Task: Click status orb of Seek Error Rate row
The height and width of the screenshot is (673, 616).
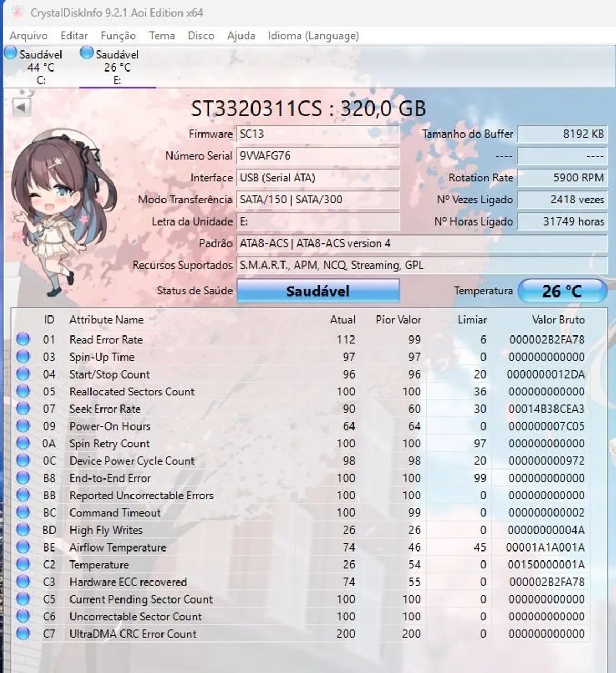Action: [x=23, y=409]
